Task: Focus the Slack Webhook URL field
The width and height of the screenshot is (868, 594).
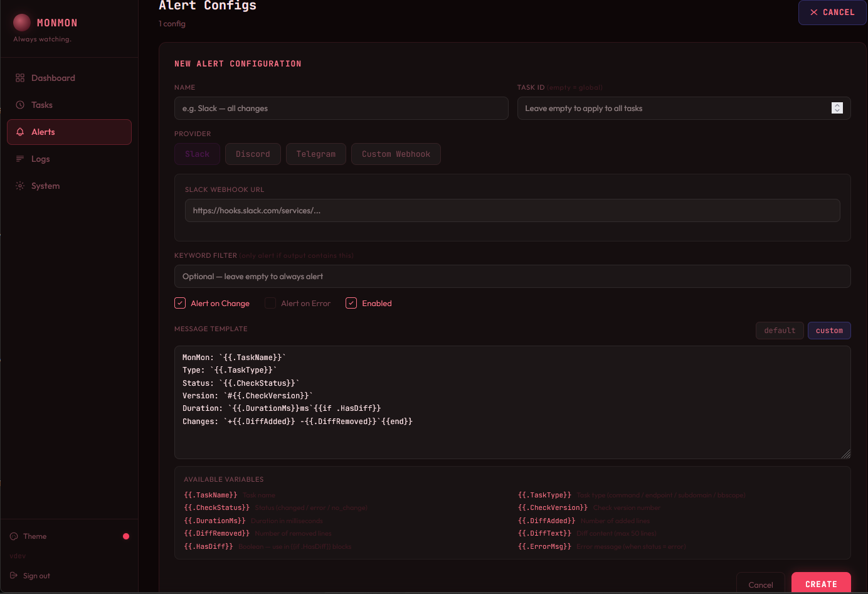Action: click(512, 211)
